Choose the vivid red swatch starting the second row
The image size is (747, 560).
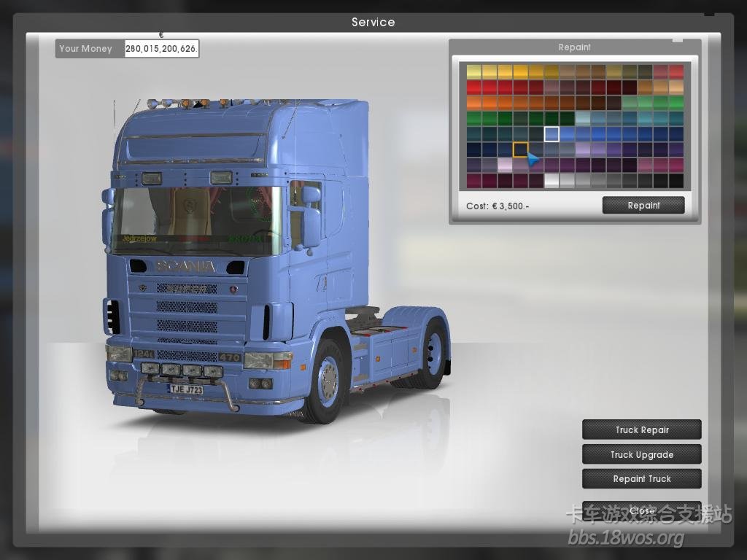(474, 87)
